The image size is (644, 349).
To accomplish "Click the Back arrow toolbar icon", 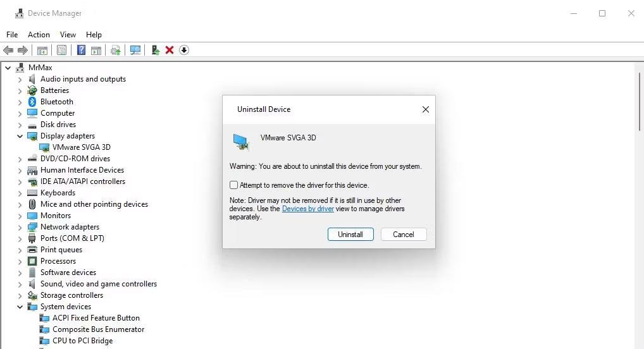I will [x=8, y=50].
